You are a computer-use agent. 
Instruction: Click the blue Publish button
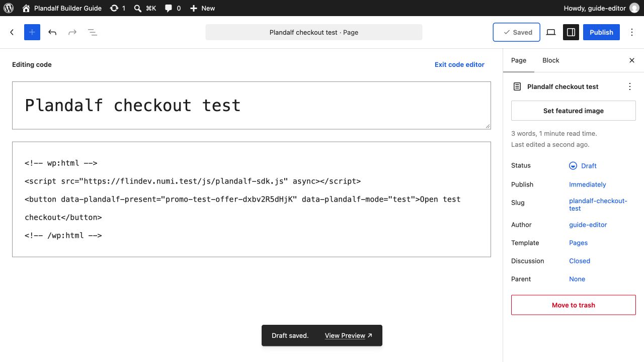click(x=601, y=32)
